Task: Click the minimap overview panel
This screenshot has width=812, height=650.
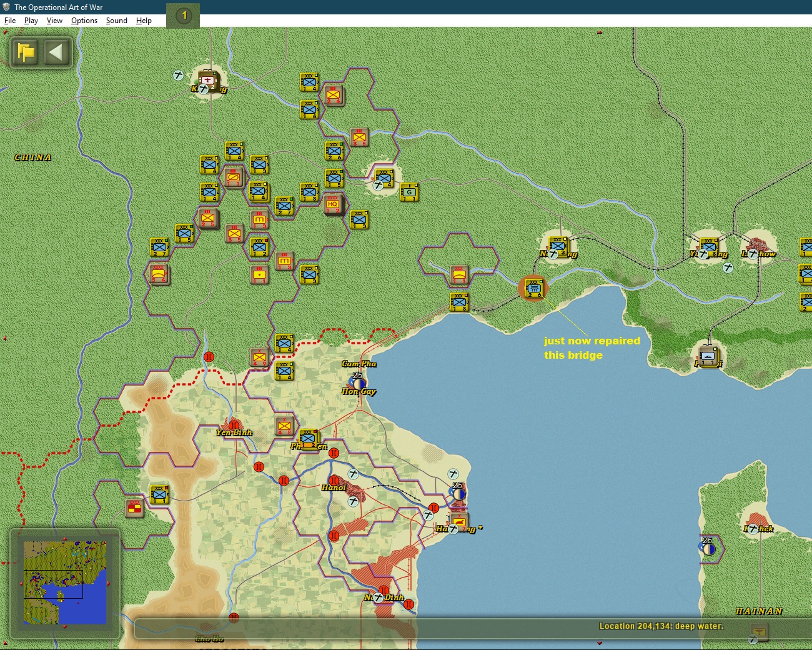Action: (65, 583)
